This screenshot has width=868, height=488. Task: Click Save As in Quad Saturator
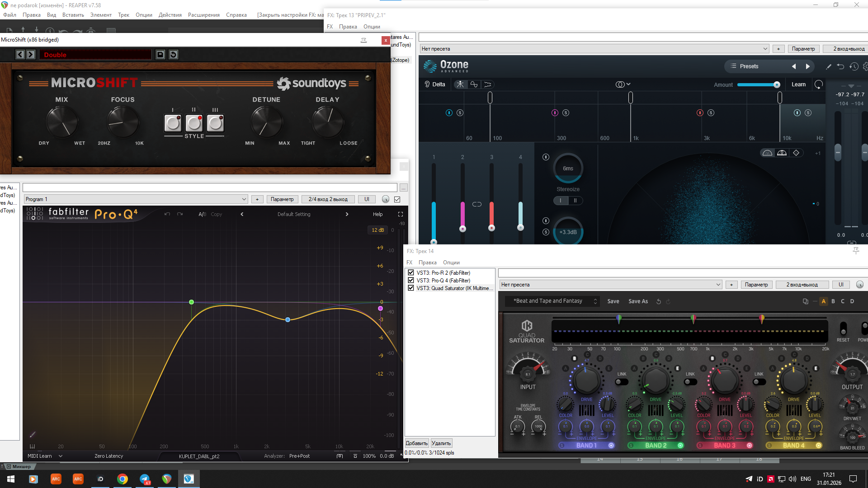click(638, 301)
